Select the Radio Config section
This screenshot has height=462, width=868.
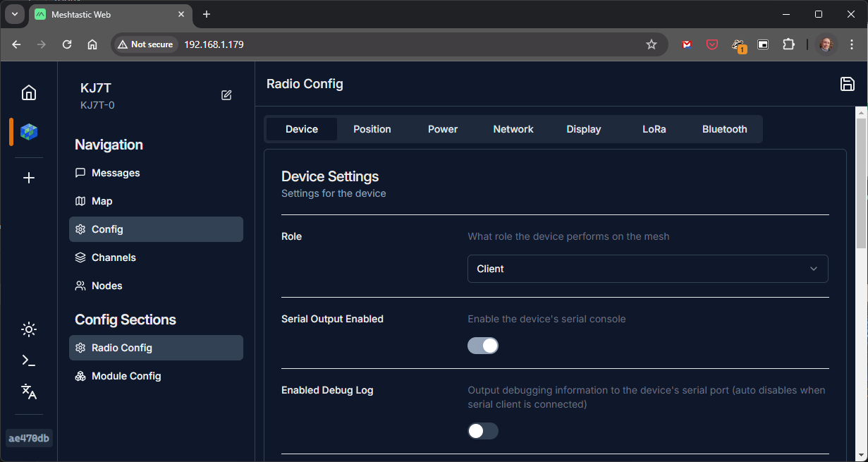click(156, 348)
